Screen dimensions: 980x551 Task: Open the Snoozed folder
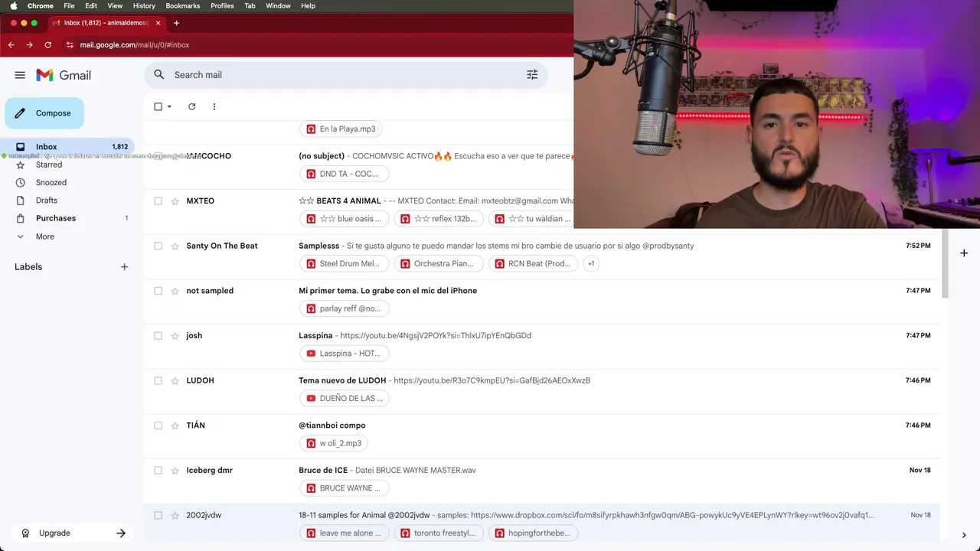click(51, 183)
